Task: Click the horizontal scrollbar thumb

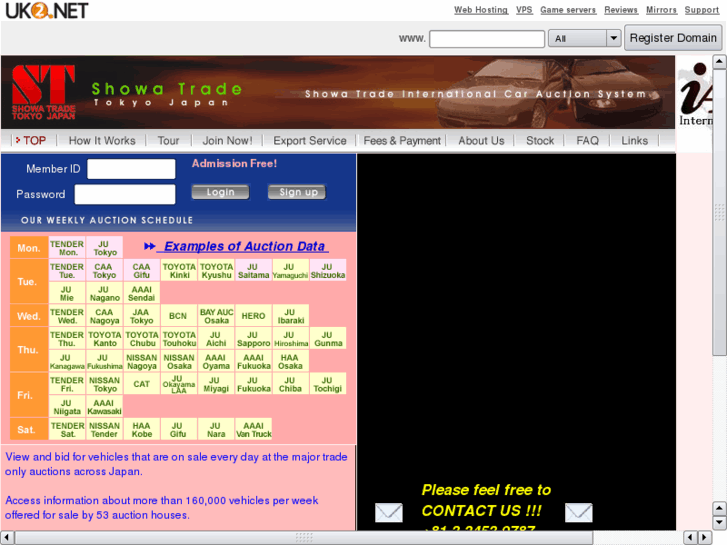Action: click(x=304, y=537)
